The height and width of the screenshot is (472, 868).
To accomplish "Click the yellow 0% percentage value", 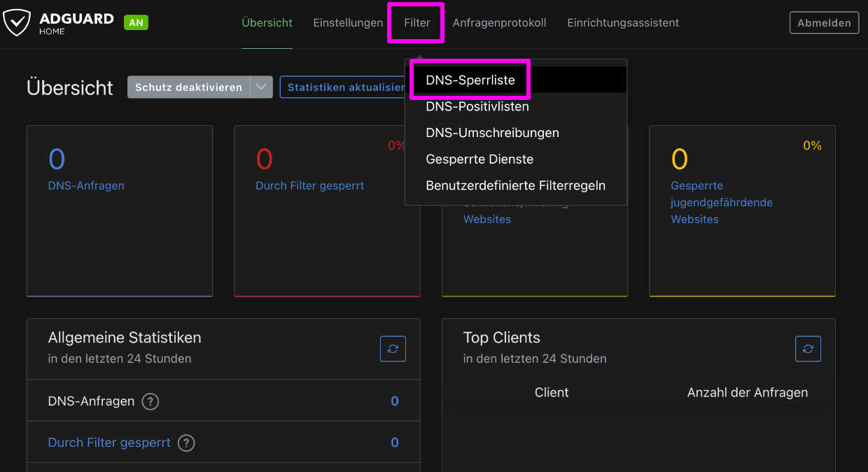I will 812,145.
